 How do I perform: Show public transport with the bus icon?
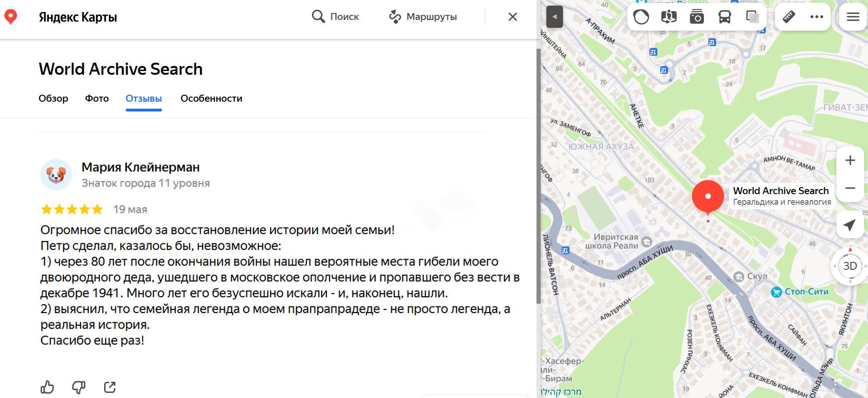(x=724, y=17)
